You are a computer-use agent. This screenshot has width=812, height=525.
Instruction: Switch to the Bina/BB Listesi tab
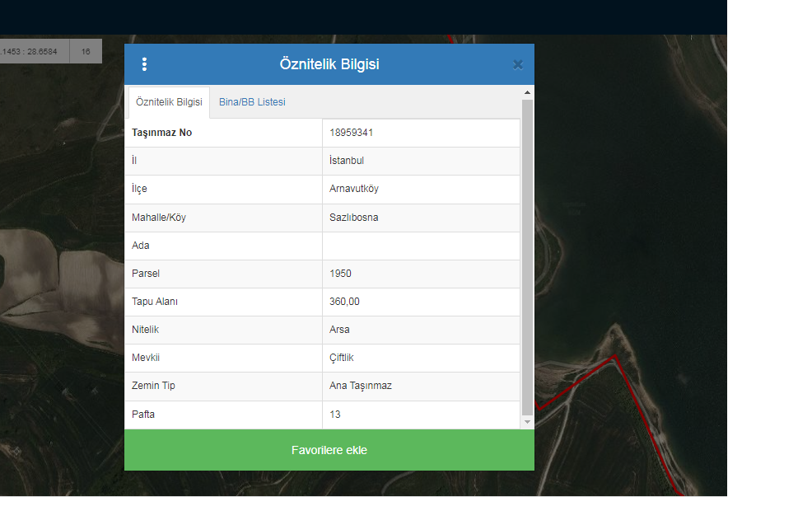tap(252, 102)
